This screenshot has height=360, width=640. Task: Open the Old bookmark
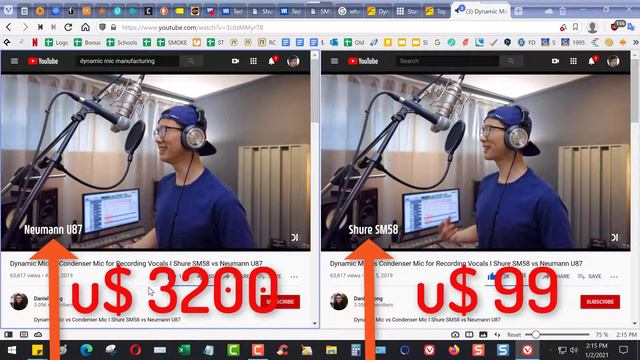pyautogui.click(x=354, y=42)
